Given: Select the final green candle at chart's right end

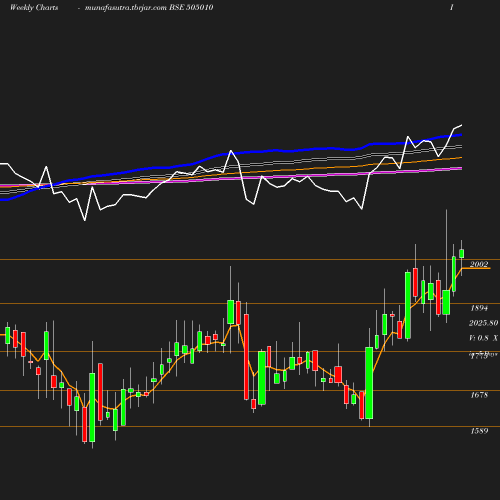Looking at the screenshot, I should 462,254.
